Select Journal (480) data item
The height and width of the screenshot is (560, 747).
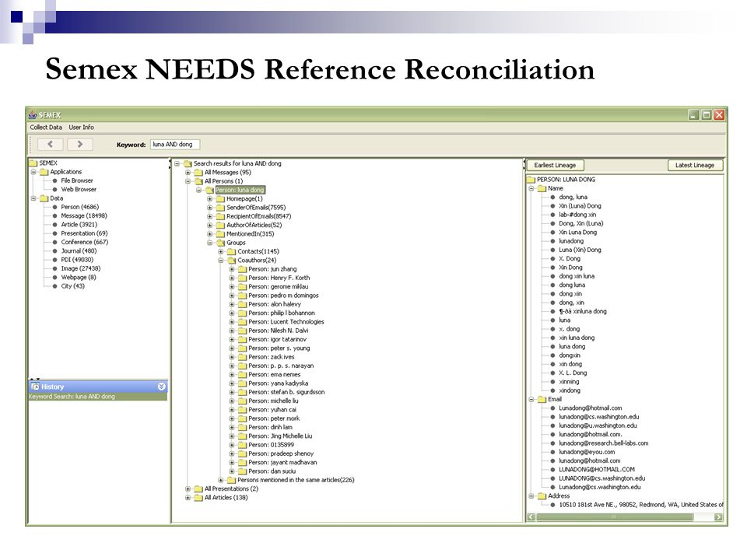coord(79,251)
